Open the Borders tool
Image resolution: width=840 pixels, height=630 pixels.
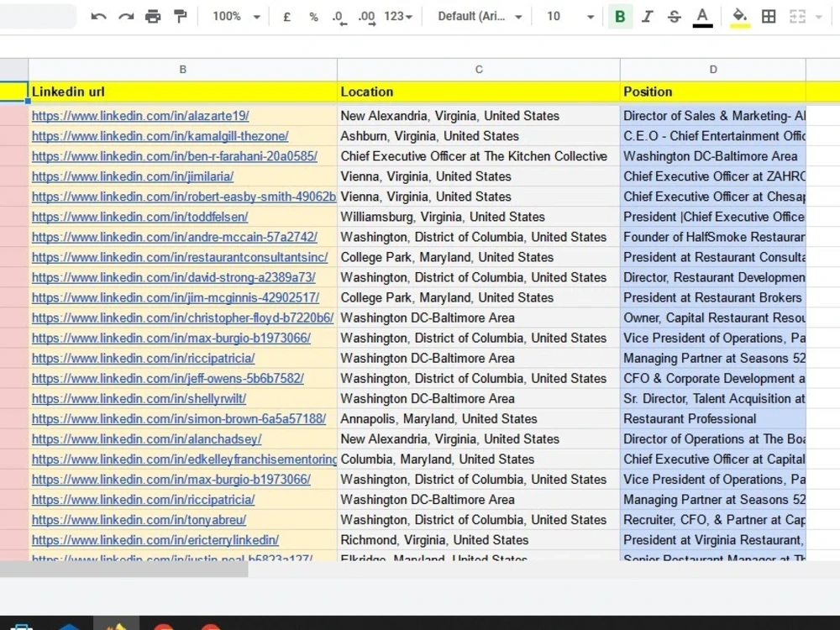point(769,17)
